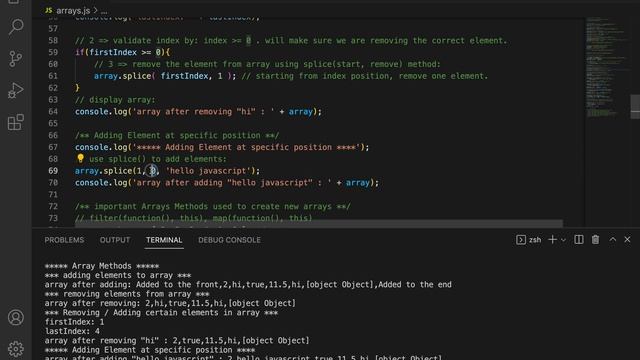Click firstIndex in the if condition
The image size is (640, 360).
pyautogui.click(x=113, y=52)
